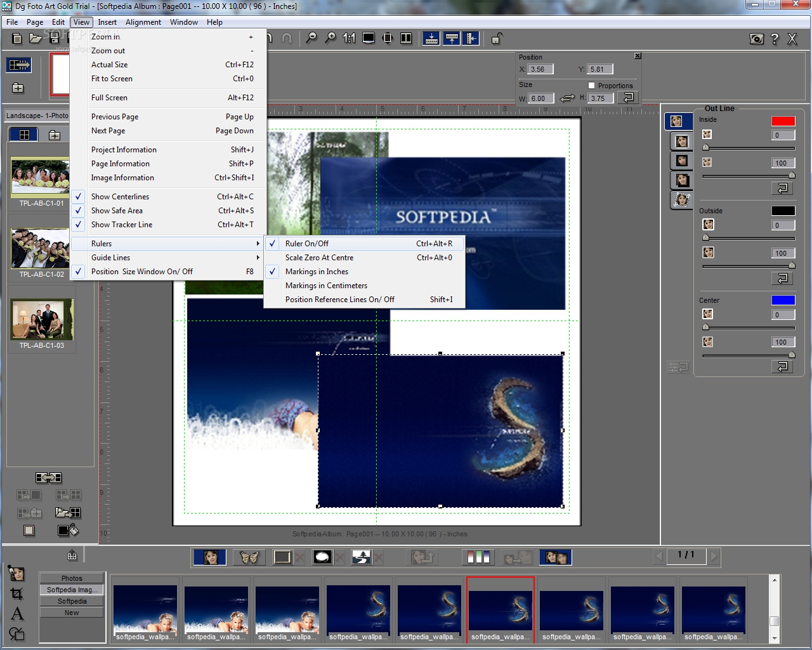Toggle the Proportions checkbox

tap(592, 85)
